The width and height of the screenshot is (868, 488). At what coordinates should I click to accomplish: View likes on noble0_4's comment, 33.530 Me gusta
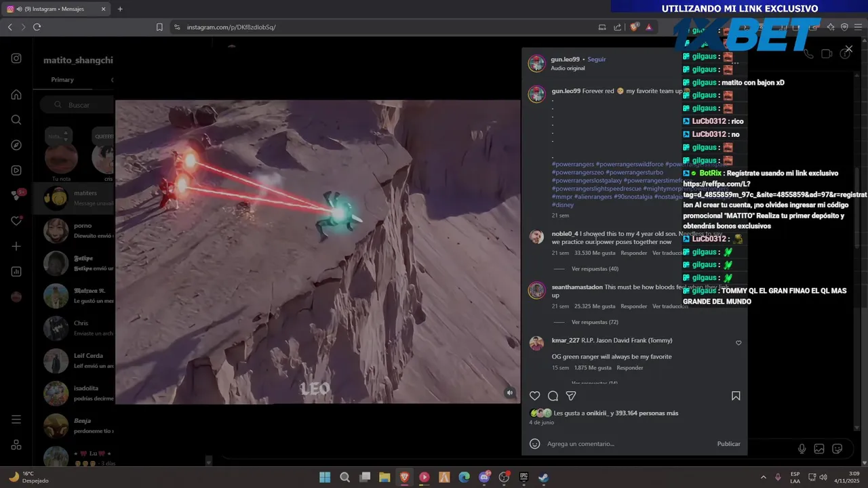tap(595, 253)
